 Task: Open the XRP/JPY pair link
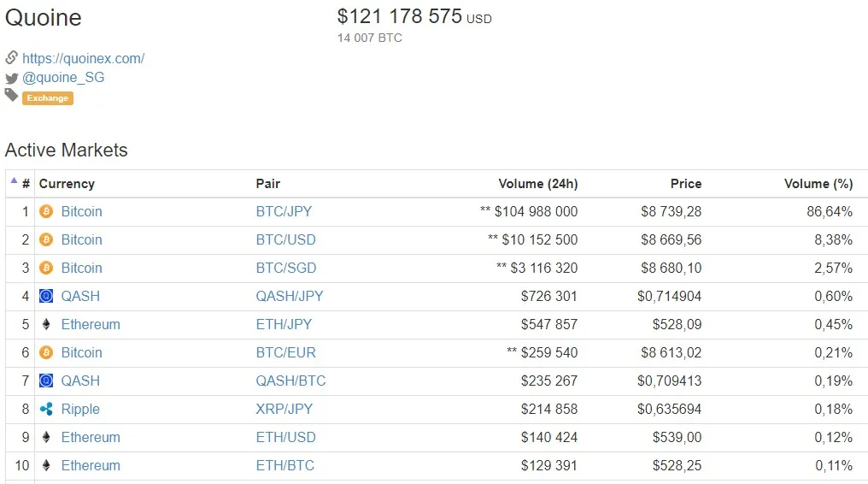pos(284,410)
